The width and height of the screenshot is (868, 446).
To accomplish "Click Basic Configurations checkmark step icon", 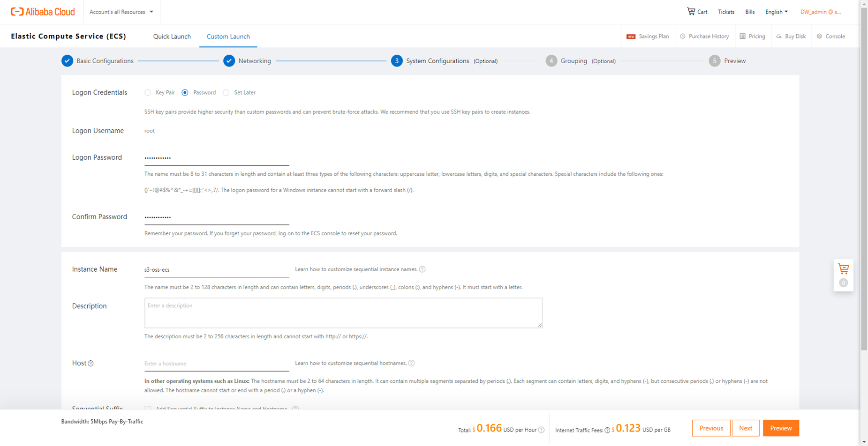I will pyautogui.click(x=67, y=61).
